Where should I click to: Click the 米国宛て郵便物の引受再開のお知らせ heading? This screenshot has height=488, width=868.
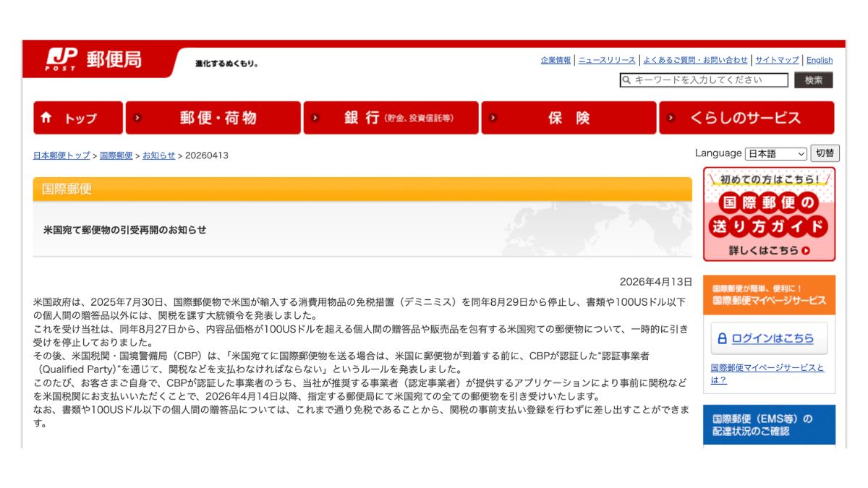tap(125, 230)
